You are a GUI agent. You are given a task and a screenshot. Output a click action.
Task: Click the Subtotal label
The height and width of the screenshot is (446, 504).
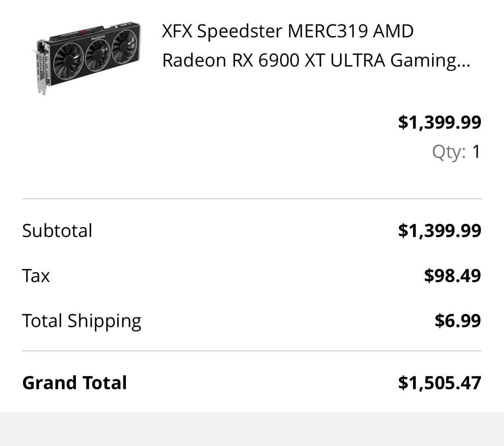pyautogui.click(x=57, y=231)
